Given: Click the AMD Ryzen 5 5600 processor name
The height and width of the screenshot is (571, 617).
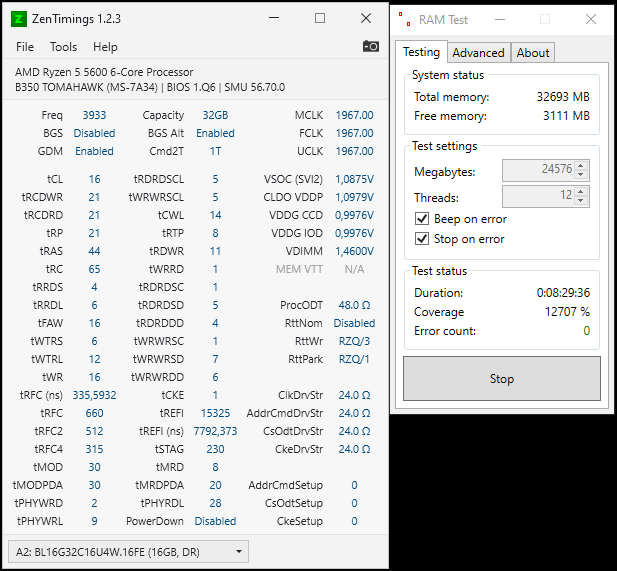Looking at the screenshot, I should point(104,72).
